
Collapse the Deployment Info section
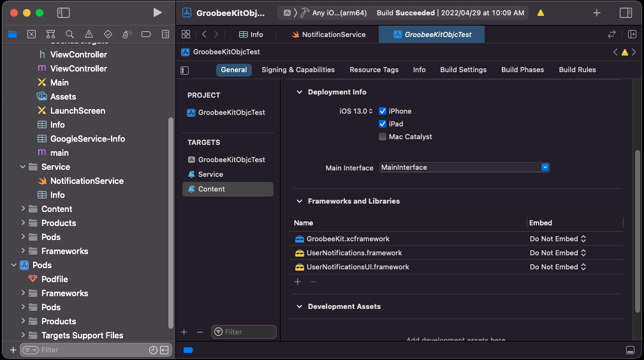click(x=300, y=92)
